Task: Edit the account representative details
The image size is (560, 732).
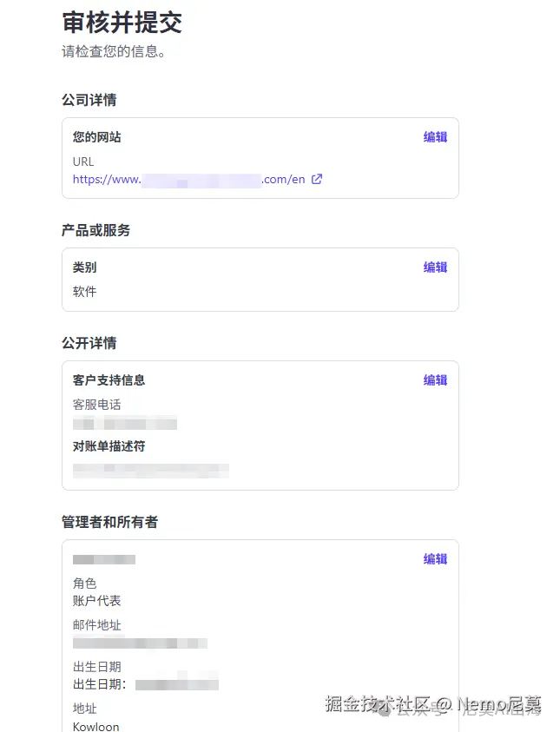Action: point(434,558)
